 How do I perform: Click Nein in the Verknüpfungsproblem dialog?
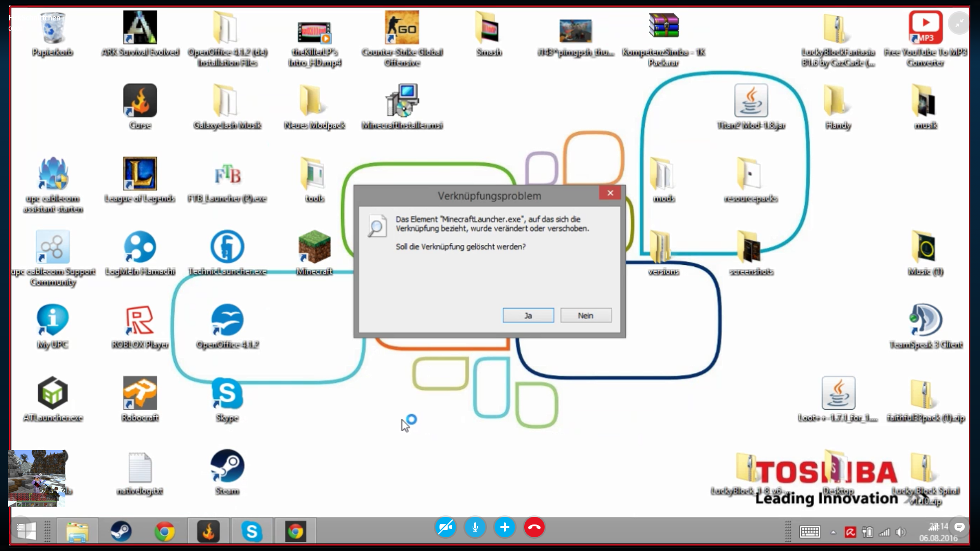pos(585,315)
